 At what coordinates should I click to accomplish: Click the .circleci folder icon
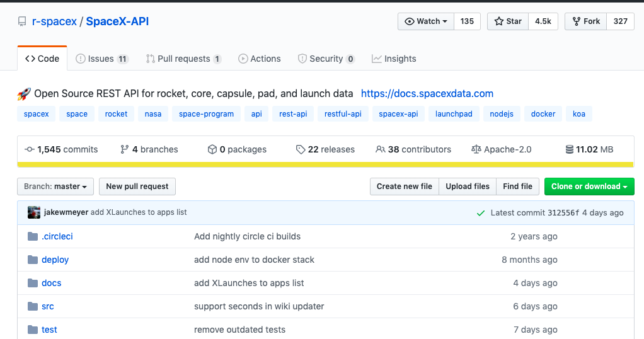click(x=33, y=236)
